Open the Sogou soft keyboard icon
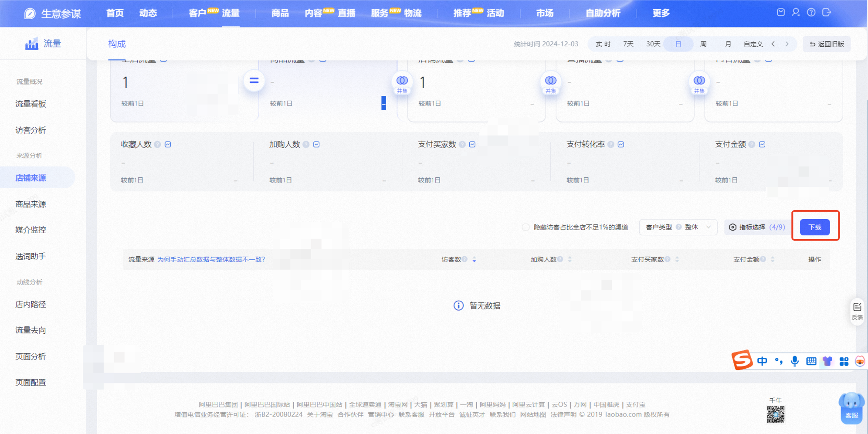 click(x=811, y=361)
